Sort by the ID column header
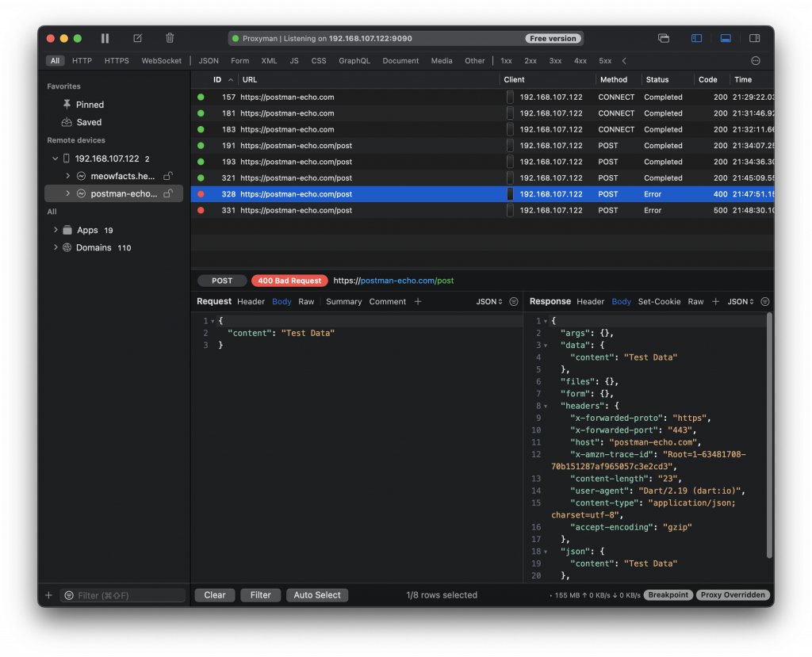 (x=217, y=80)
